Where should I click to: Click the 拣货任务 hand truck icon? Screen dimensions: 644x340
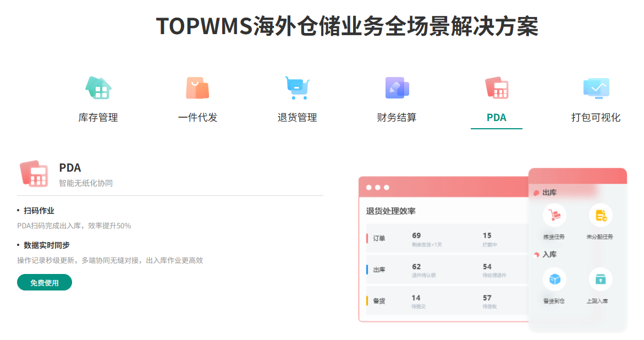(x=554, y=215)
